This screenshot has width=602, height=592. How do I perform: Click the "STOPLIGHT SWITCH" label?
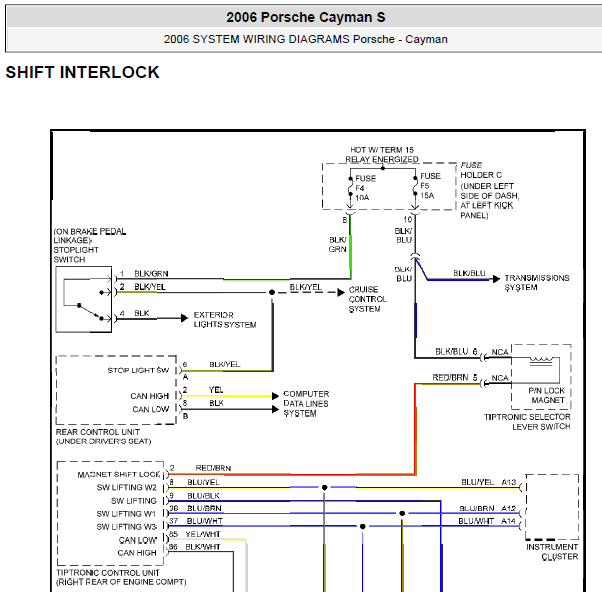click(76, 255)
